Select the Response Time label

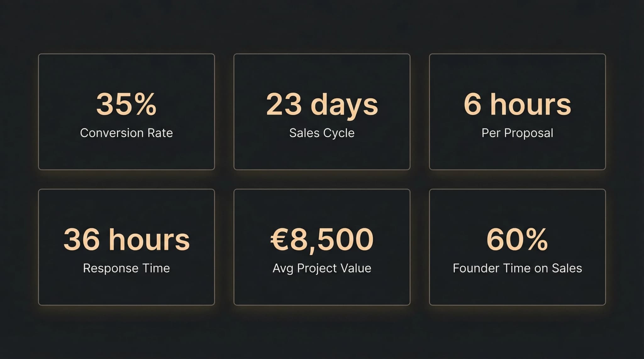tap(126, 268)
